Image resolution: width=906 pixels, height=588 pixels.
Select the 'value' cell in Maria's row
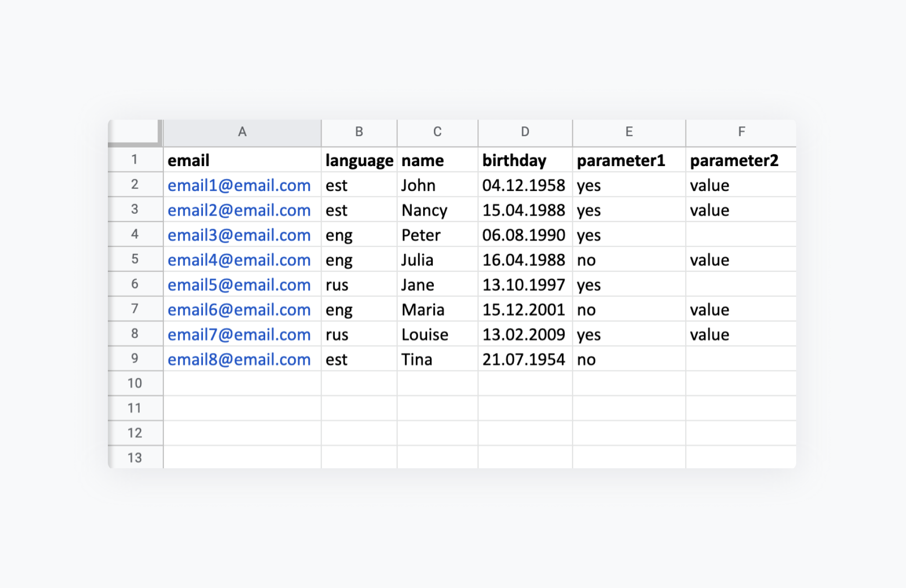(x=741, y=309)
